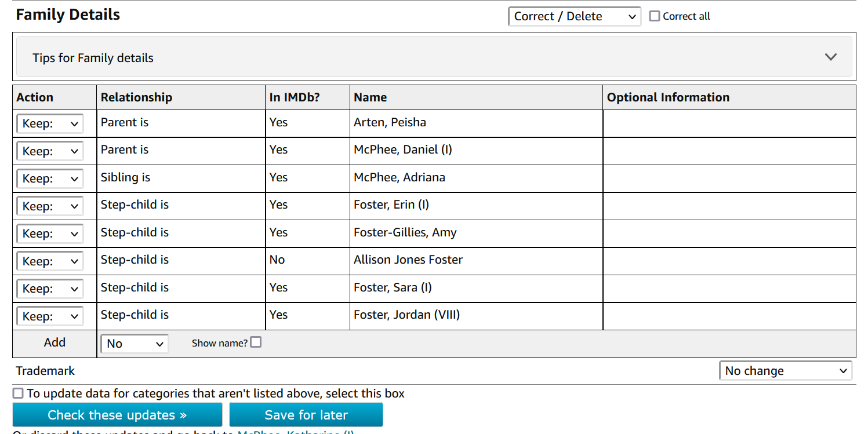Open the Correct / Delete dropdown
The width and height of the screenshot is (868, 434).
tap(574, 16)
